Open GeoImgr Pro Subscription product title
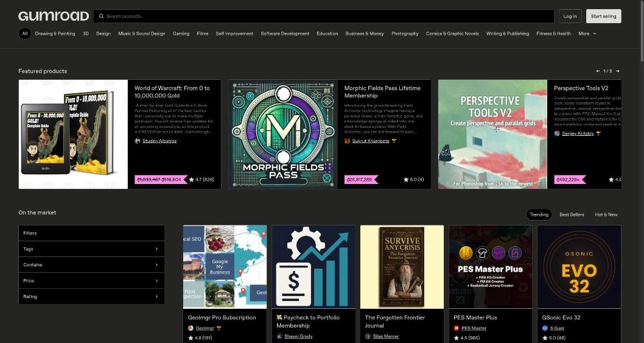 (x=222, y=317)
